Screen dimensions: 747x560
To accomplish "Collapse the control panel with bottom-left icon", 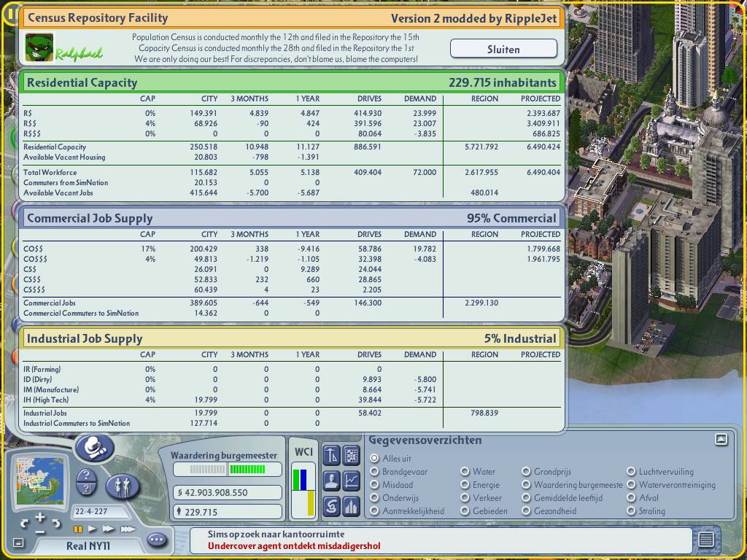I will pos(18,542).
